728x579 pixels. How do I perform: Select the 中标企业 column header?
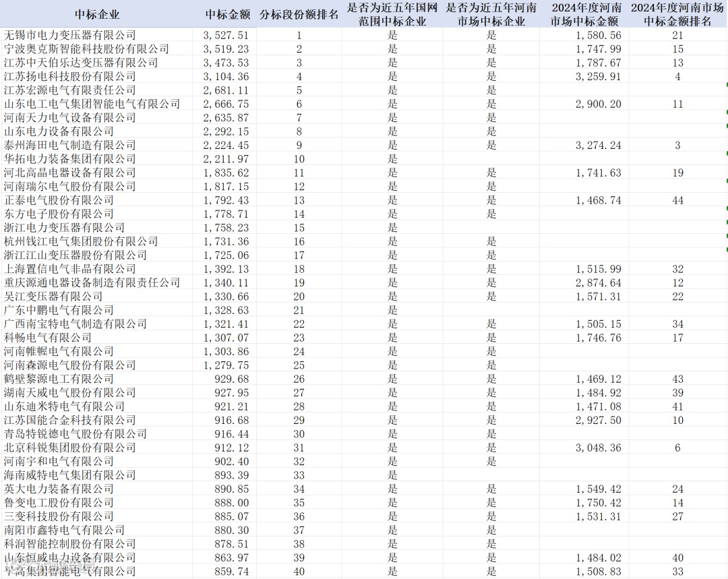pyautogui.click(x=96, y=14)
